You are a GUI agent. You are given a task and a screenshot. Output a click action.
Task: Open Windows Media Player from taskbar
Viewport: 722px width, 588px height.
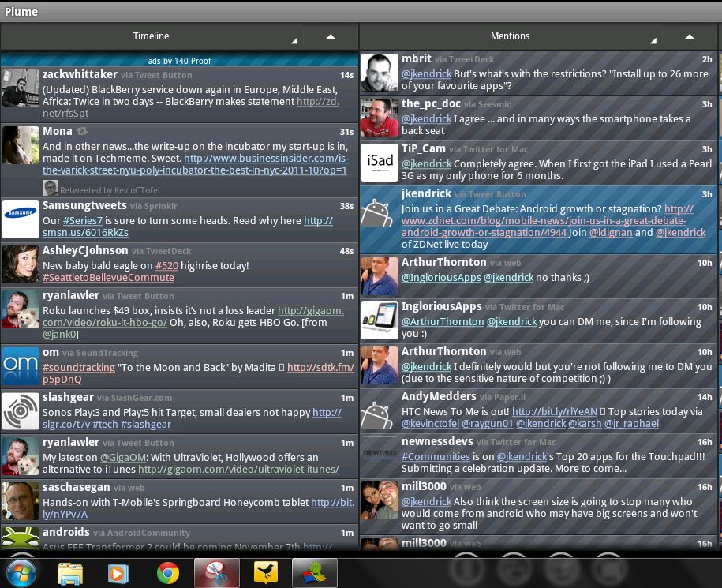pyautogui.click(x=118, y=572)
